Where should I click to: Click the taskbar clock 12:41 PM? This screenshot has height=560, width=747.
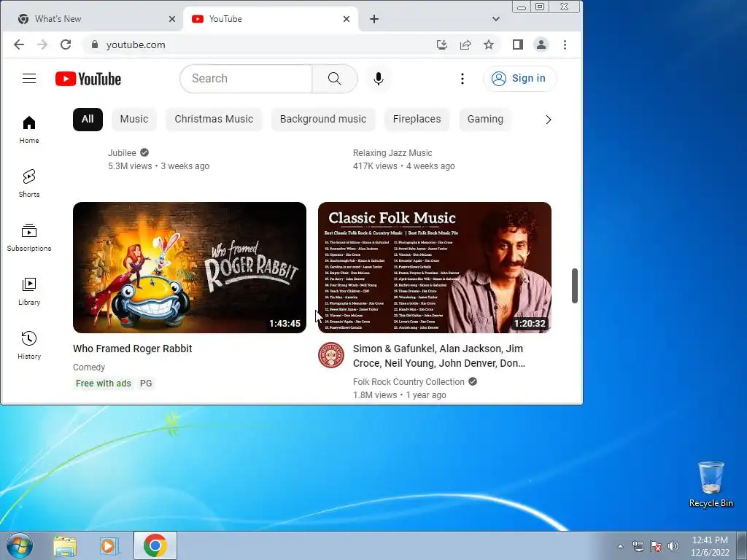coord(710,540)
